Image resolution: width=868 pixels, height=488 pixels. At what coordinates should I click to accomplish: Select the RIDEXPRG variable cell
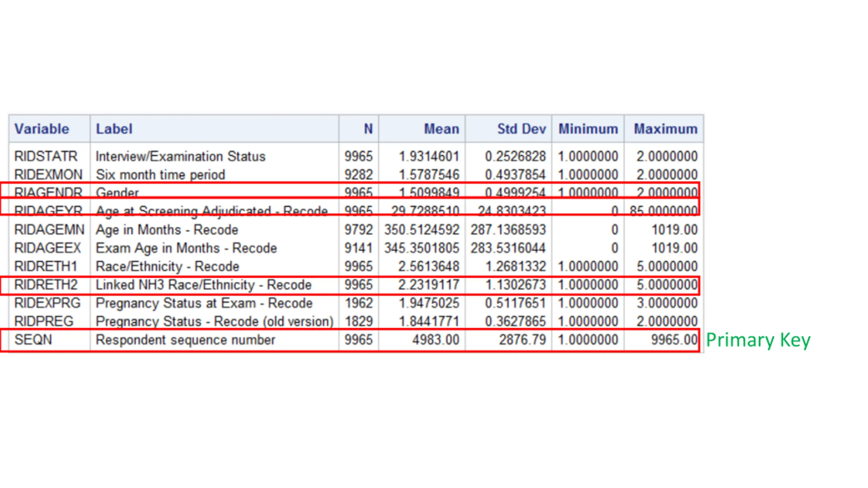[47, 303]
